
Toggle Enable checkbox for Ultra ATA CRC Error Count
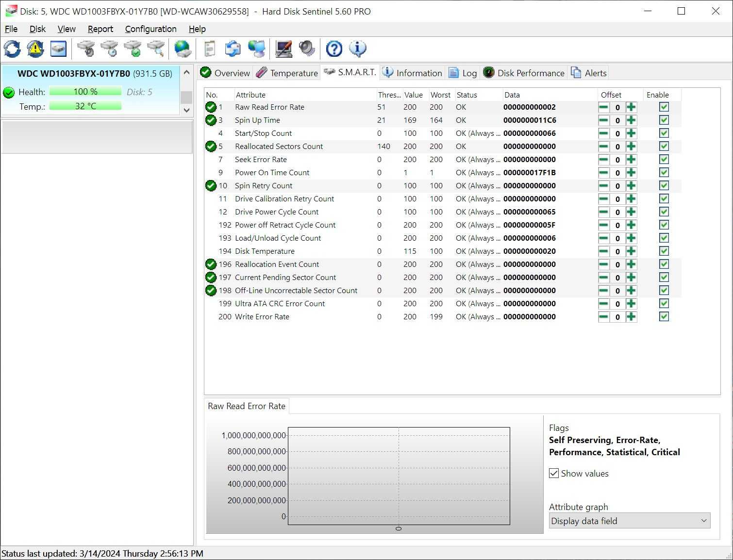click(664, 304)
